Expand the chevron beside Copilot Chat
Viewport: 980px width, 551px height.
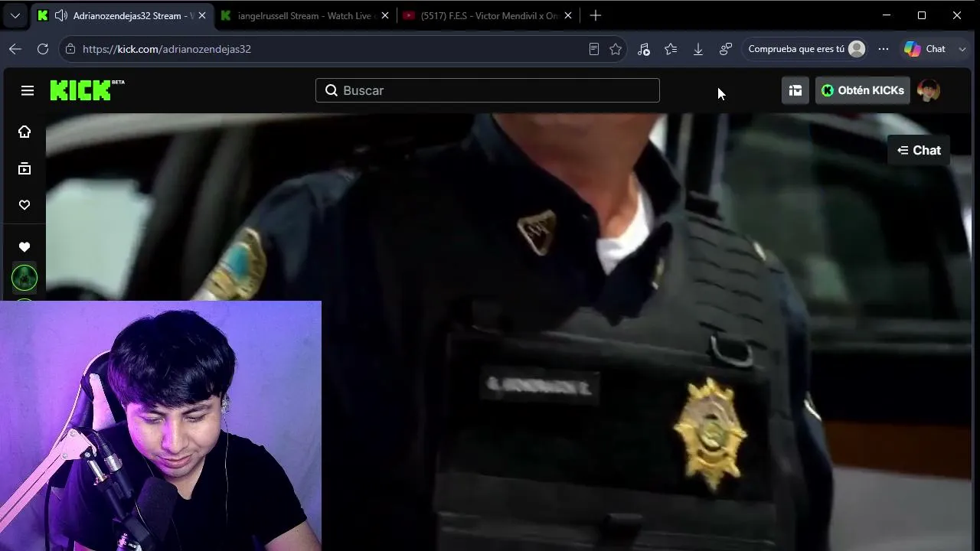tap(962, 49)
